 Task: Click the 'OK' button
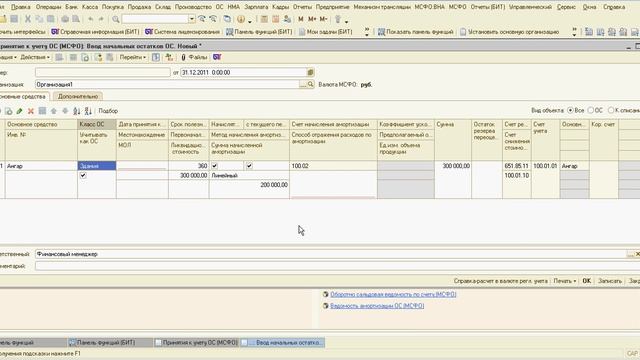587,281
